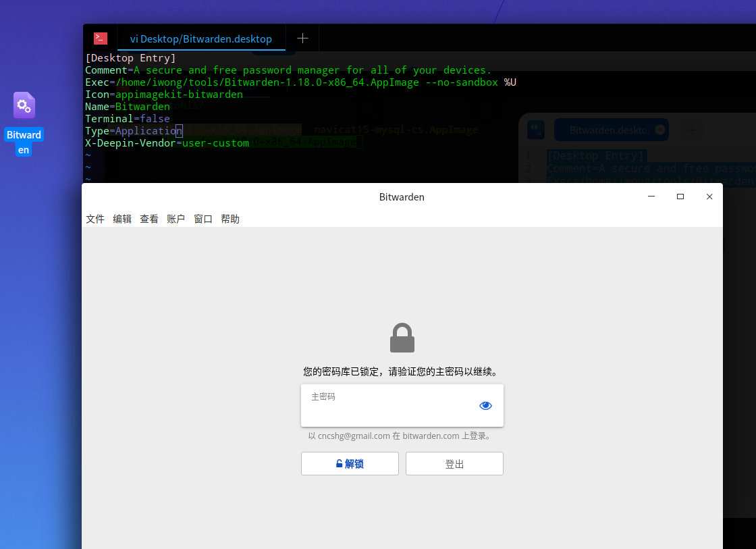
Task: Click the 'Type=Application' line in terminal
Action: click(134, 131)
